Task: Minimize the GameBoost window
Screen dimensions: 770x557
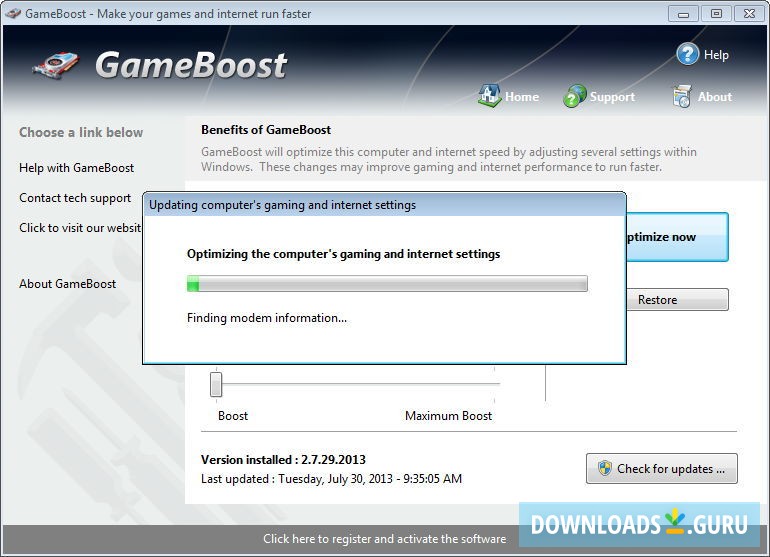Action: point(683,14)
